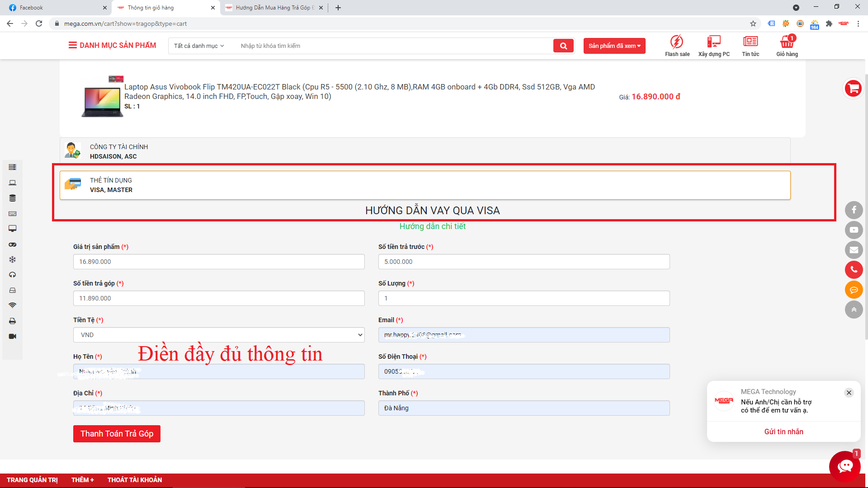Open the server category in left sidebar

tap(12, 167)
